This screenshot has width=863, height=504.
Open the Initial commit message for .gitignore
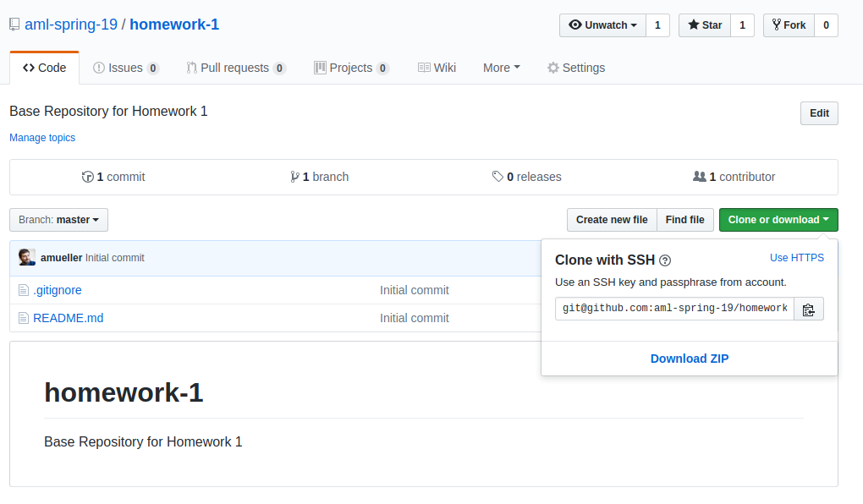415,290
